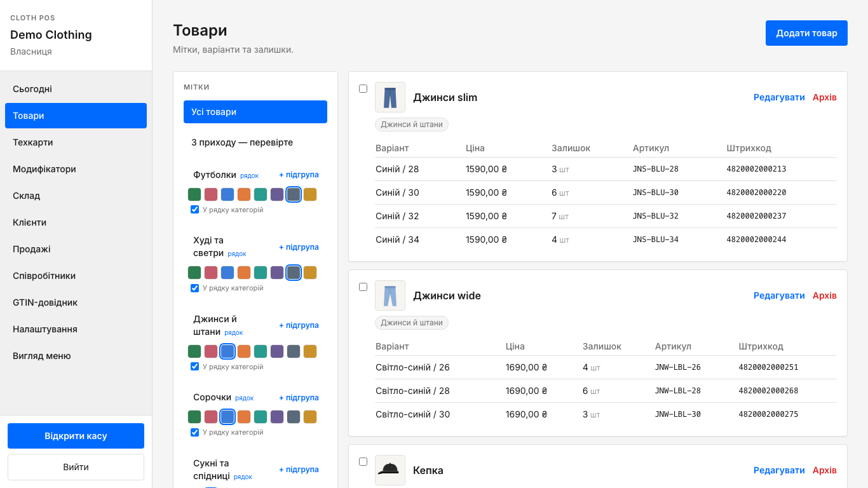The width and height of the screenshot is (868, 488).
Task: Navigate to Клієнти in the sidebar
Action: [76, 222]
